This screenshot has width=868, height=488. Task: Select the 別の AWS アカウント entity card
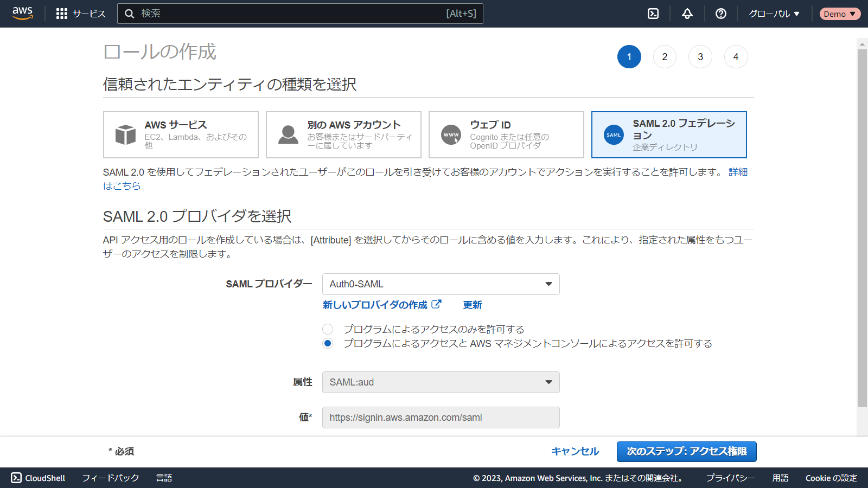(343, 134)
